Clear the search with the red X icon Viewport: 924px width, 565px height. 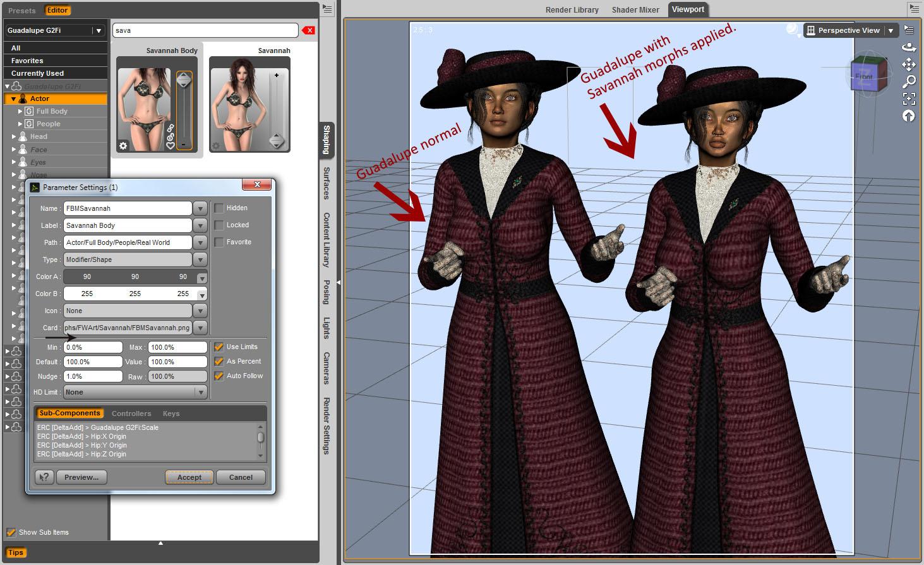[x=308, y=30]
